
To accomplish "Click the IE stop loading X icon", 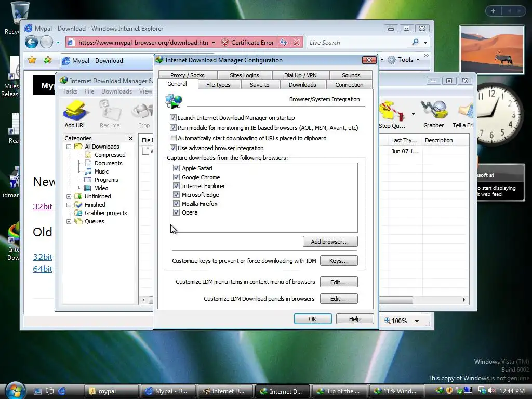I will point(297,43).
